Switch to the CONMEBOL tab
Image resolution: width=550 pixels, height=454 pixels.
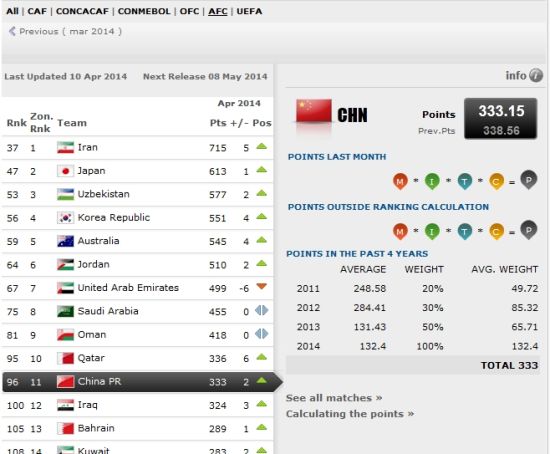point(144,11)
